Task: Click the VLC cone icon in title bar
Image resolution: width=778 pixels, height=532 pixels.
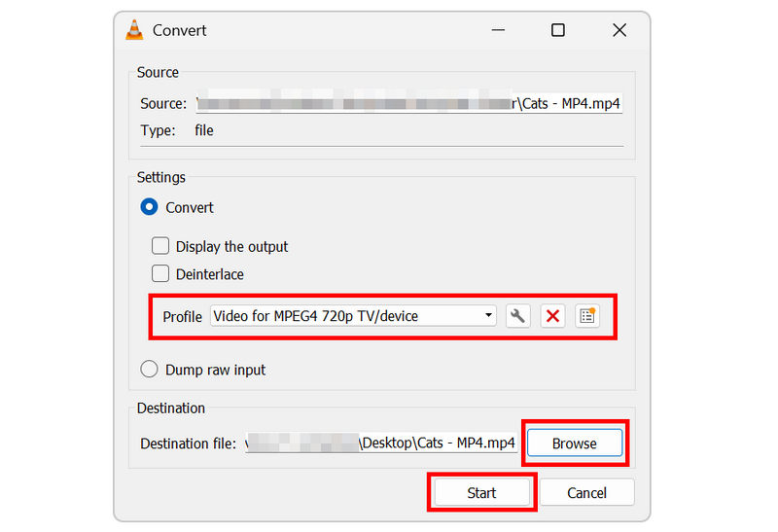Action: click(134, 30)
